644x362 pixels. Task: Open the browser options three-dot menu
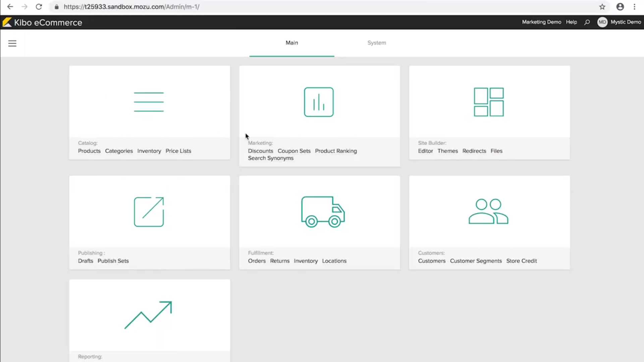tap(634, 7)
